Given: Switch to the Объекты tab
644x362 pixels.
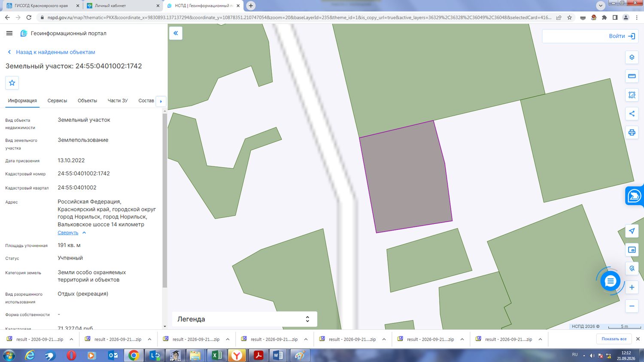Looking at the screenshot, I should point(87,101).
